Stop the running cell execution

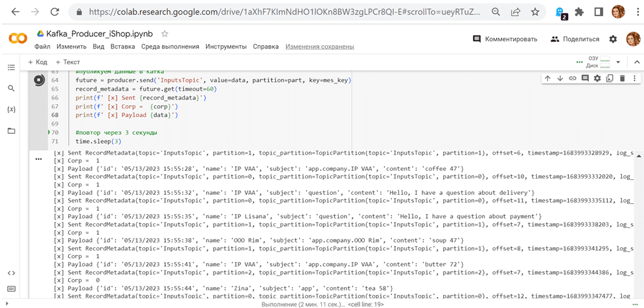(39, 80)
